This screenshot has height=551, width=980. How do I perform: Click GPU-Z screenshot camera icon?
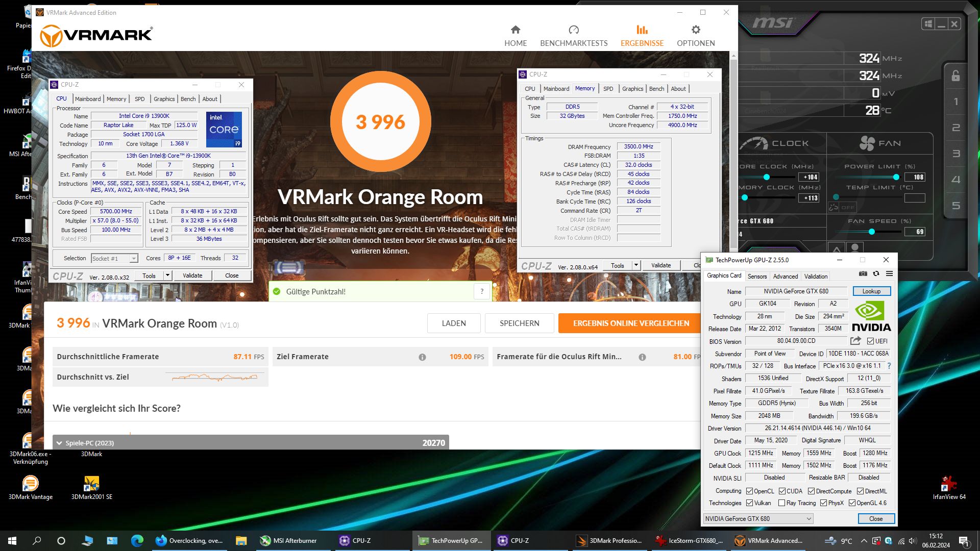863,274
